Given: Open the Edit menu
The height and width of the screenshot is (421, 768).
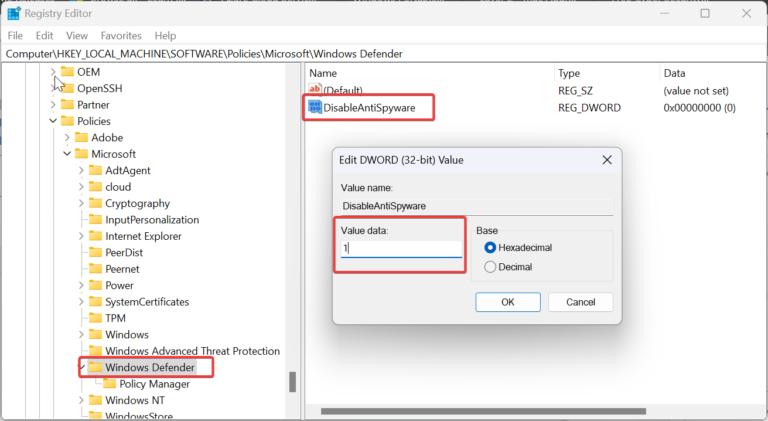Looking at the screenshot, I should [x=44, y=36].
